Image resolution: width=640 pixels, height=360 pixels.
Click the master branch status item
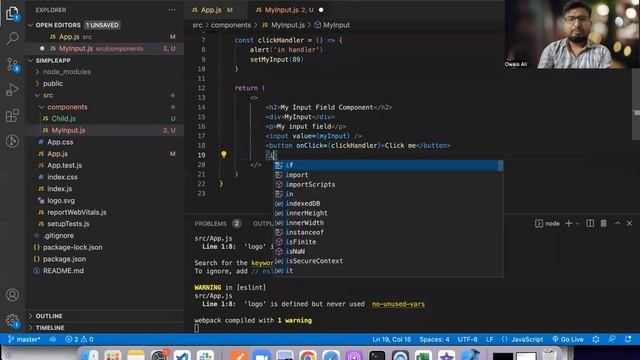(24, 339)
